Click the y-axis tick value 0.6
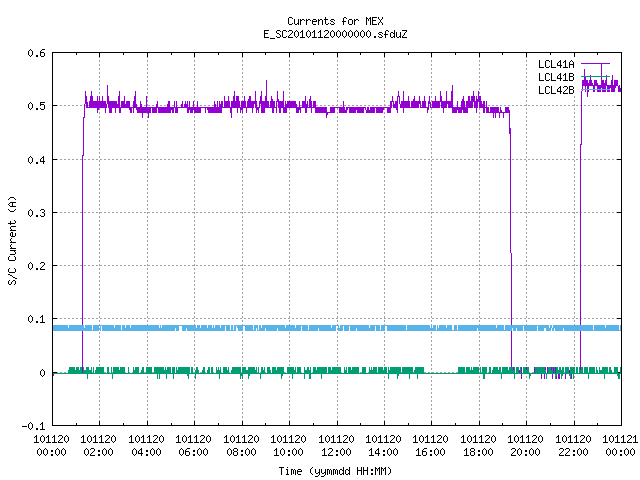Screen dimensions: 640x480 pyautogui.click(x=36, y=53)
